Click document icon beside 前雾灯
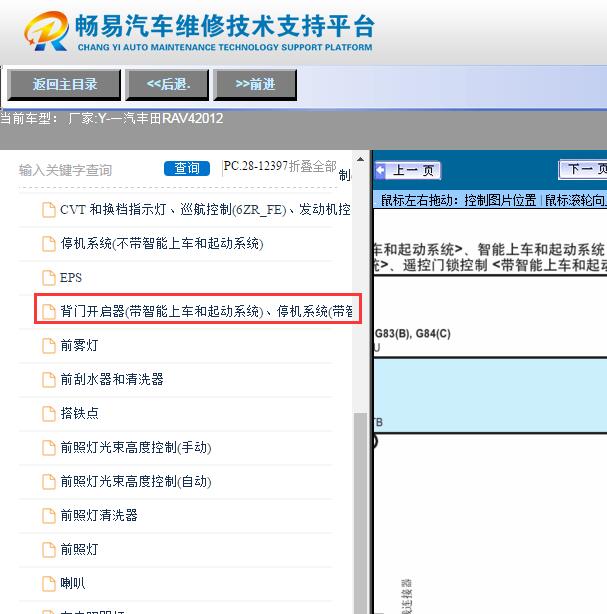 point(49,345)
